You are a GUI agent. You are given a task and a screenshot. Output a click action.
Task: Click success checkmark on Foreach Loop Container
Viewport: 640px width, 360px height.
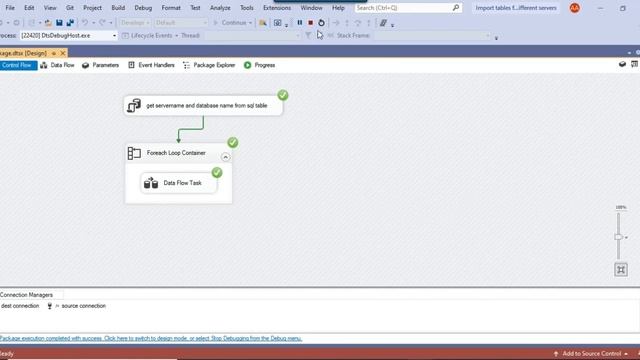233,142
